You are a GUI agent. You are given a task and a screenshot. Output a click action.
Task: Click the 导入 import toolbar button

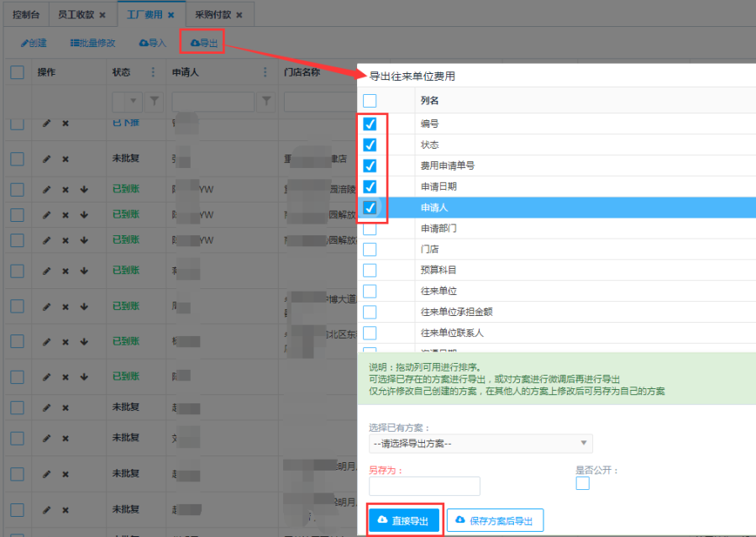pos(153,42)
